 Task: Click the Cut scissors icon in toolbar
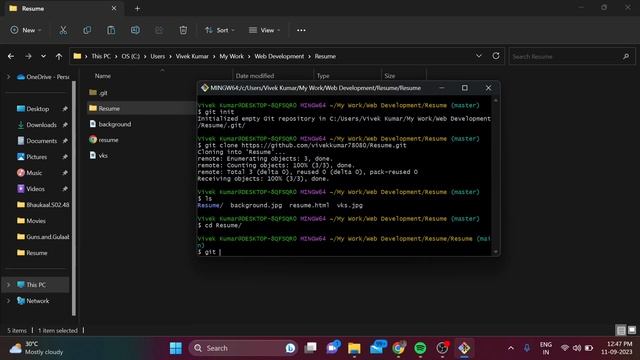(x=63, y=30)
